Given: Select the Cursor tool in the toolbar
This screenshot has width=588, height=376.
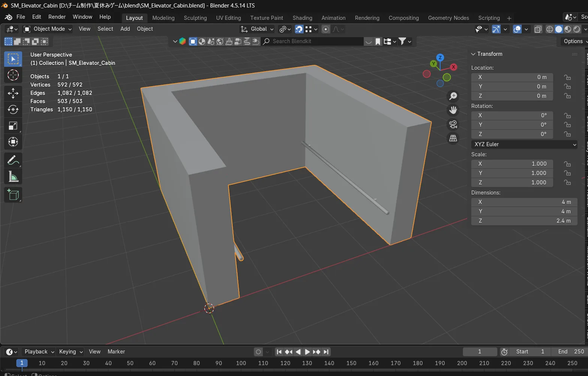Looking at the screenshot, I should click(13, 75).
